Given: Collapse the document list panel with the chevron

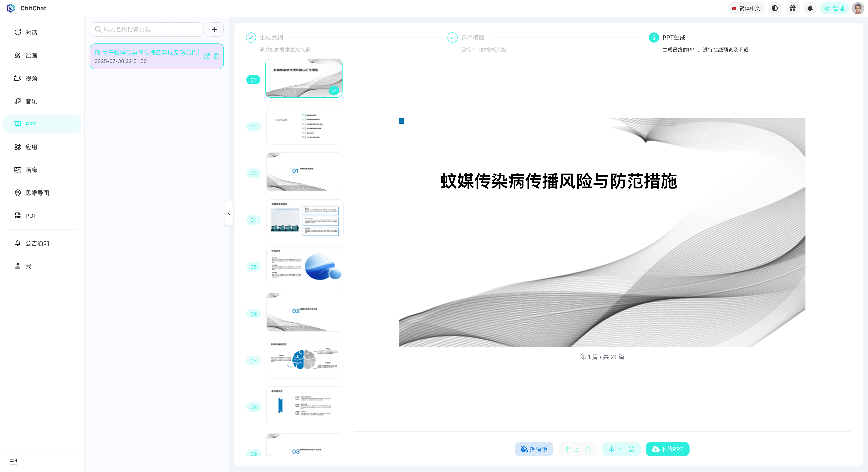Looking at the screenshot, I should [x=229, y=213].
